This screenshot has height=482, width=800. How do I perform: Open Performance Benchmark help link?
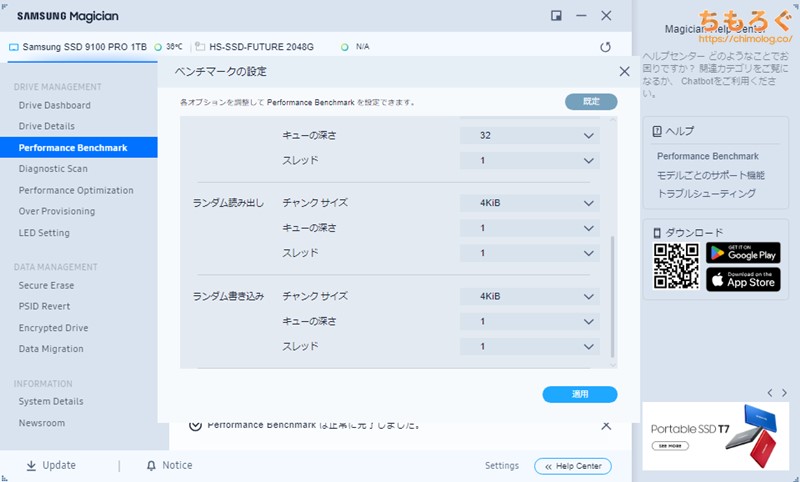coord(708,156)
